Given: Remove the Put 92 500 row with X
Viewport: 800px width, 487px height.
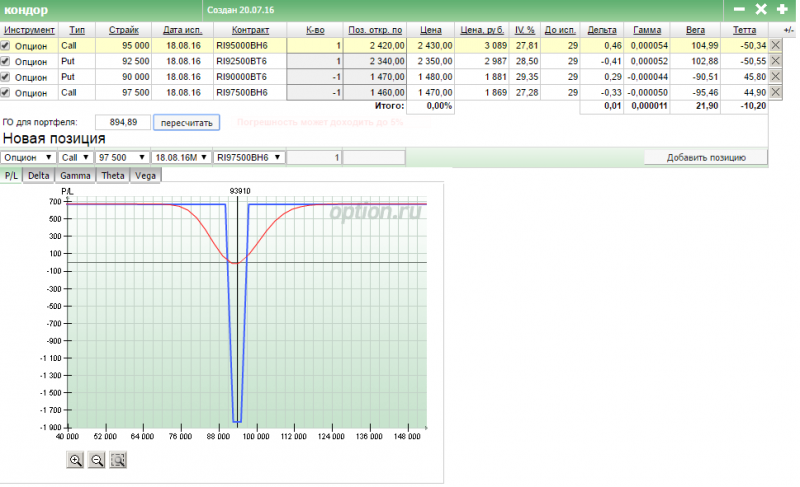Looking at the screenshot, I should (x=776, y=61).
